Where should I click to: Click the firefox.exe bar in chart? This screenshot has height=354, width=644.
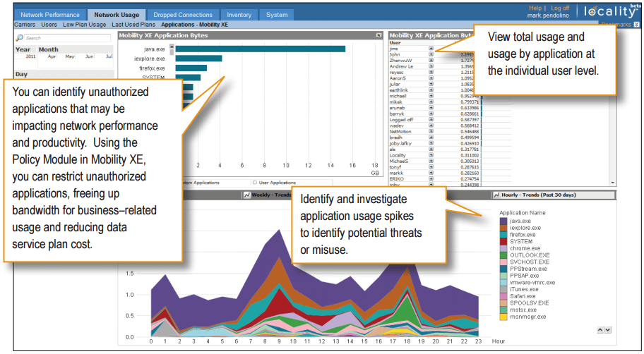[x=191, y=68]
